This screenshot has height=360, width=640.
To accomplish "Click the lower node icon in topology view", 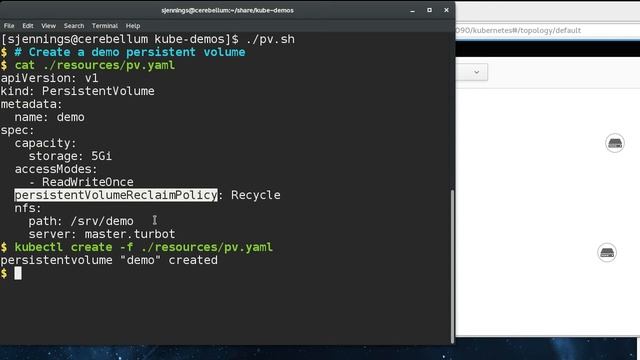I will [x=607, y=252].
